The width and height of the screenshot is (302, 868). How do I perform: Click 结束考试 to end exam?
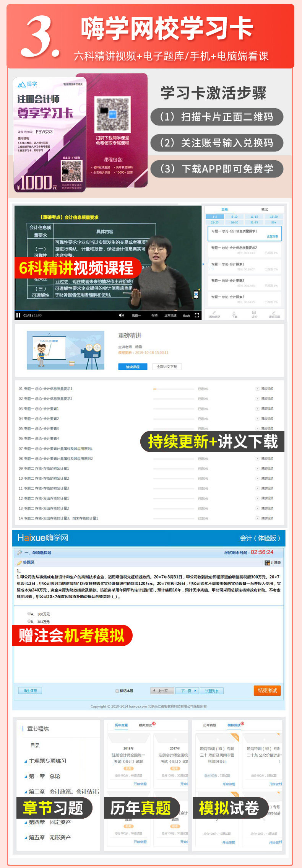click(267, 690)
